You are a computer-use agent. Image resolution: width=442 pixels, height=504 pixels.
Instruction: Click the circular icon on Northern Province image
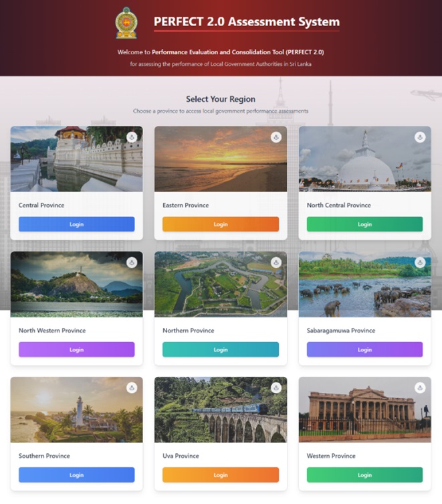pyautogui.click(x=276, y=262)
